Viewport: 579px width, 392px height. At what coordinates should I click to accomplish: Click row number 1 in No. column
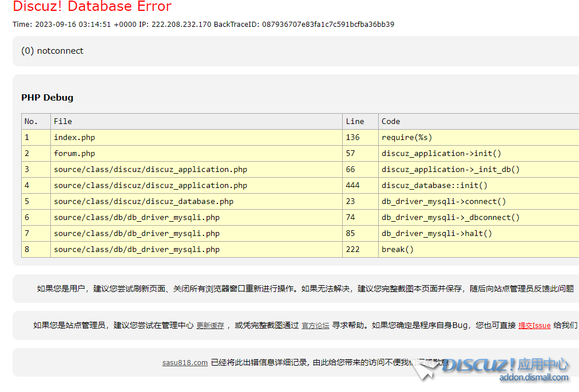pyautogui.click(x=36, y=138)
